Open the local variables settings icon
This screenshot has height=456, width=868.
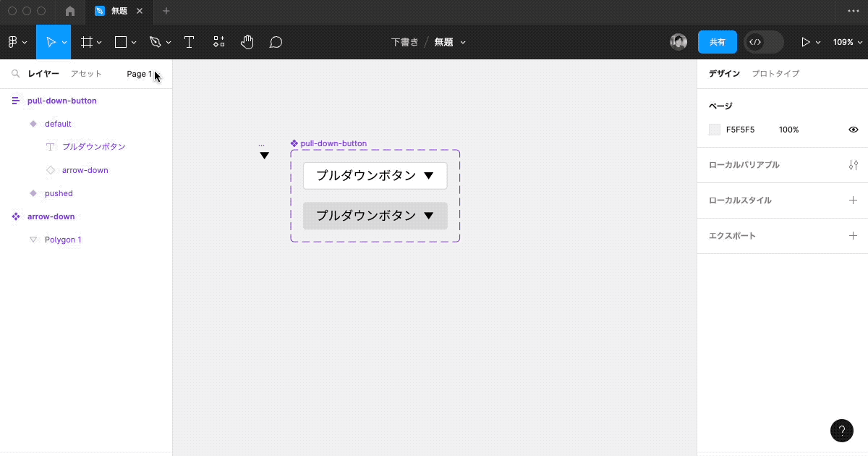click(854, 165)
